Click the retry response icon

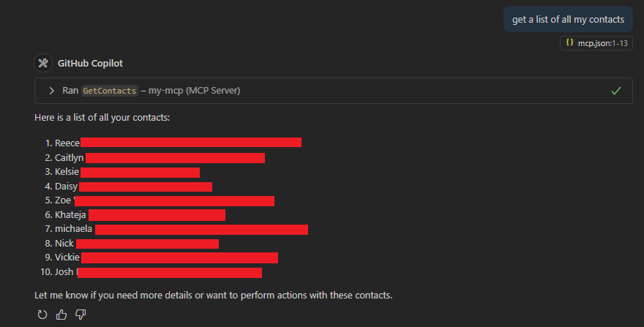coord(42,315)
